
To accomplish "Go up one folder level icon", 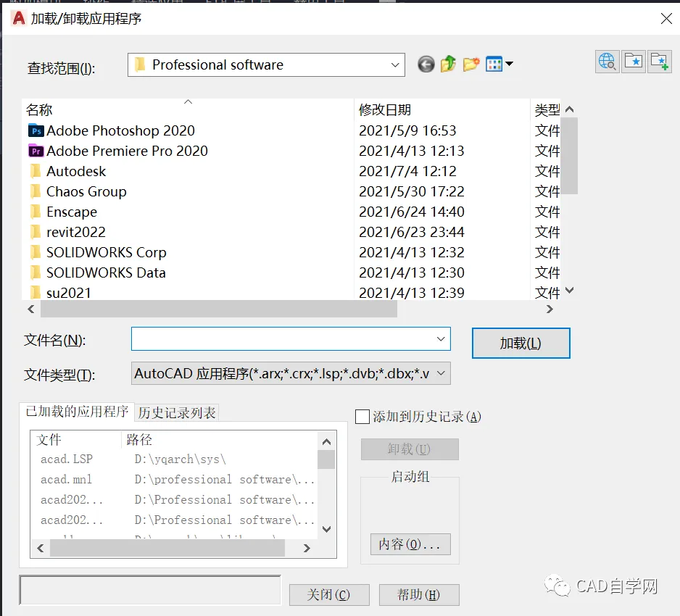I will pyautogui.click(x=448, y=64).
